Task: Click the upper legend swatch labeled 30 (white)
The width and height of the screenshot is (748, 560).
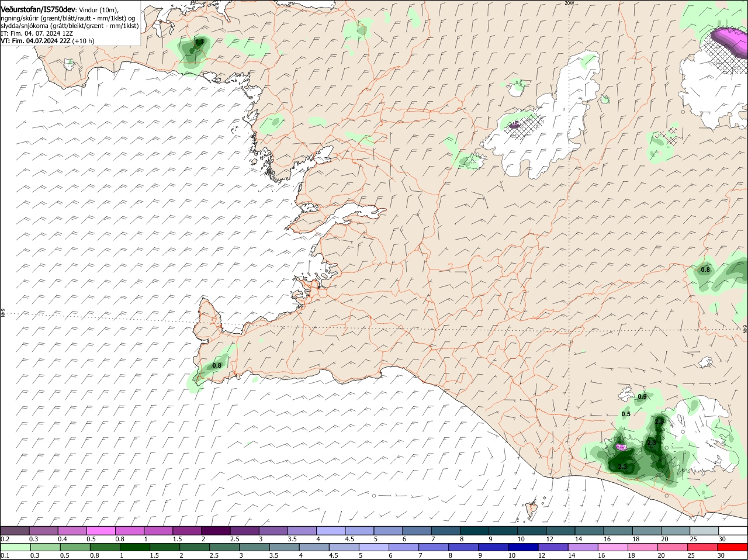Action: coord(733,530)
